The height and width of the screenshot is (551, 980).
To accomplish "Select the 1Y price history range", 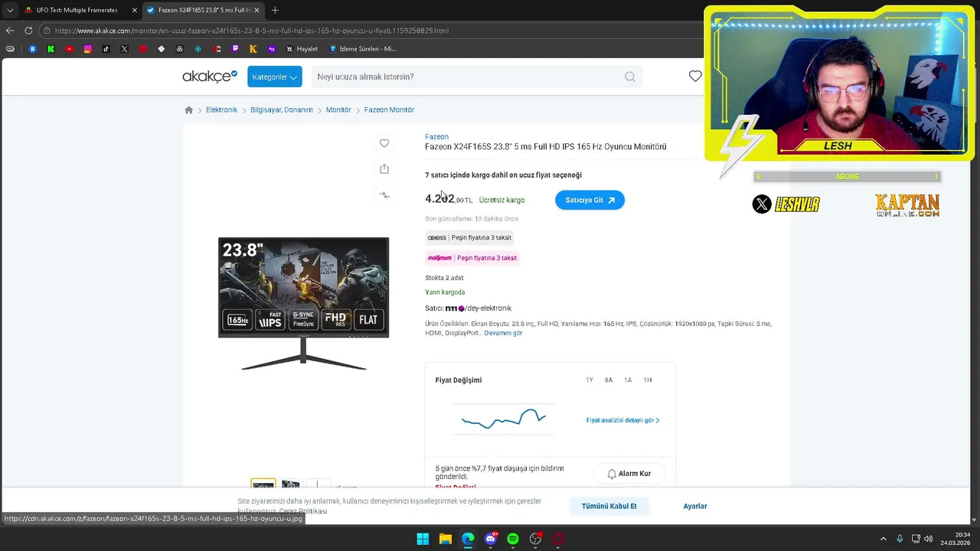I will (590, 380).
